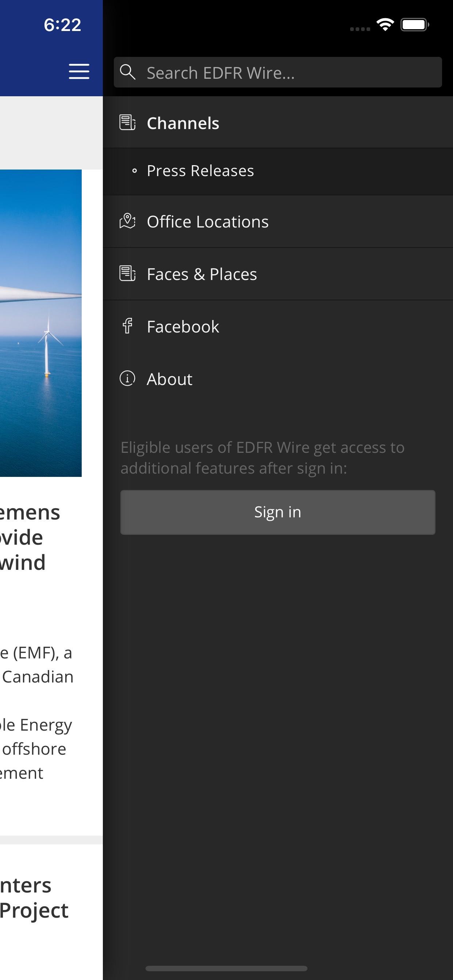Tap the Wi-Fi status icon
Screen dimensions: 453x980
[385, 25]
